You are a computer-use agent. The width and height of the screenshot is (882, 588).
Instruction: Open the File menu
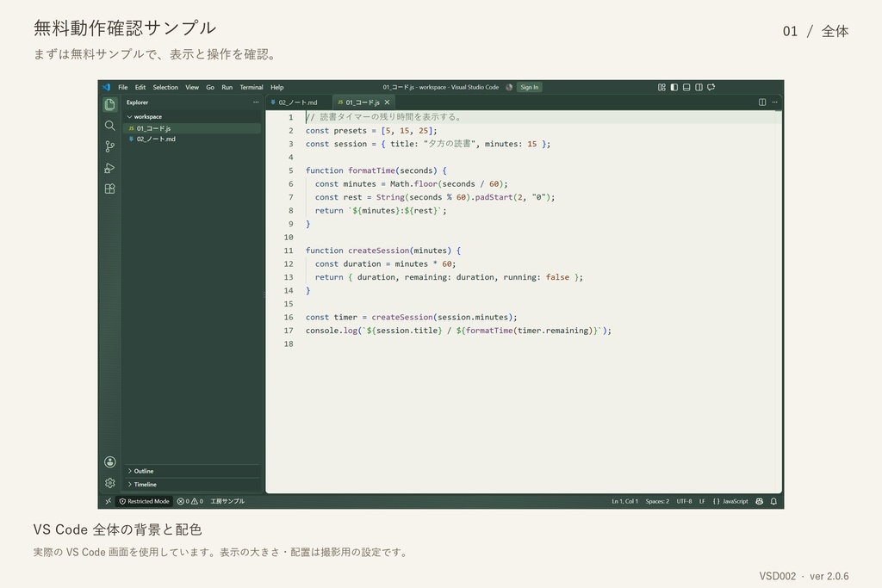(122, 87)
